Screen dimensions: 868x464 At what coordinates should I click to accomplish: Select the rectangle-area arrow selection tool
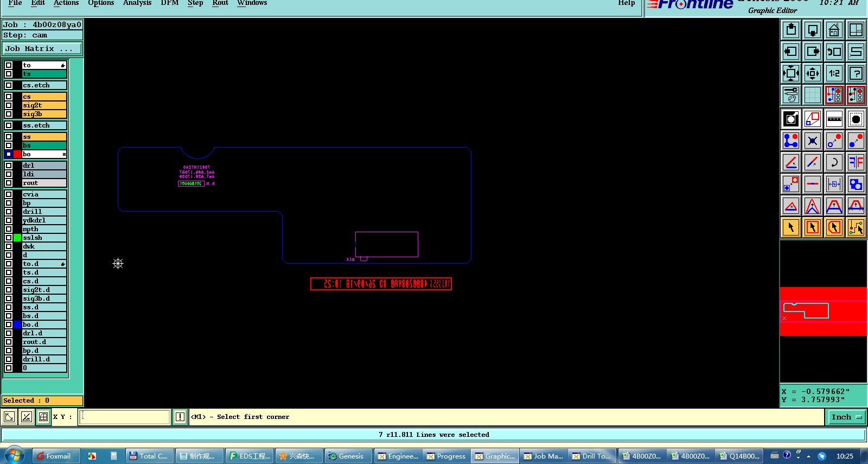(813, 227)
